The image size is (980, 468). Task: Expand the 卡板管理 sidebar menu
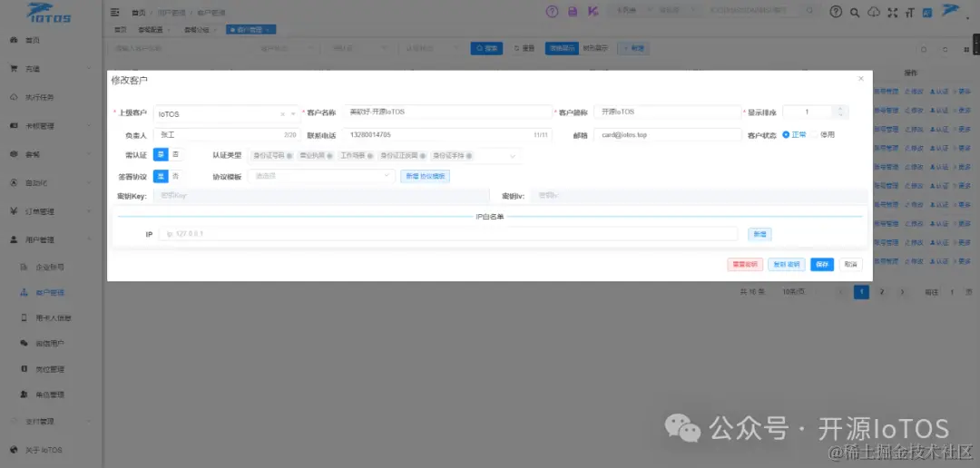[x=51, y=125]
